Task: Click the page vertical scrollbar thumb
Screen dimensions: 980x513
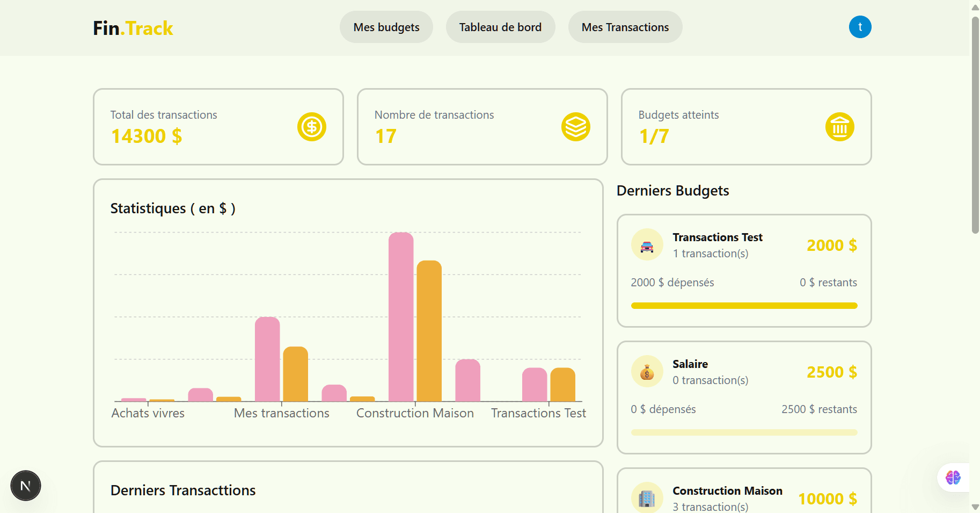Action: pyautogui.click(x=975, y=125)
